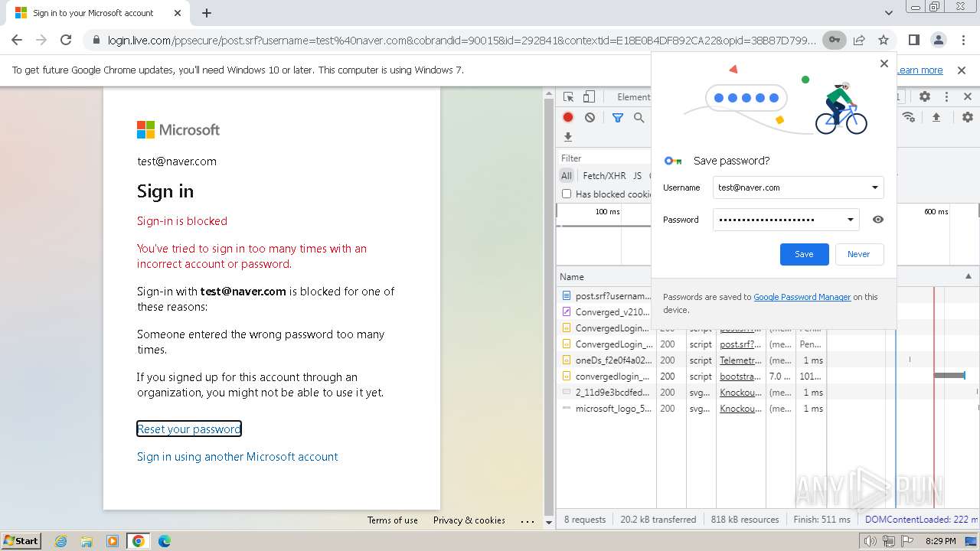Viewport: 980px width, 551px height.
Task: Open Chrome three-dot menu
Action: tap(963, 40)
